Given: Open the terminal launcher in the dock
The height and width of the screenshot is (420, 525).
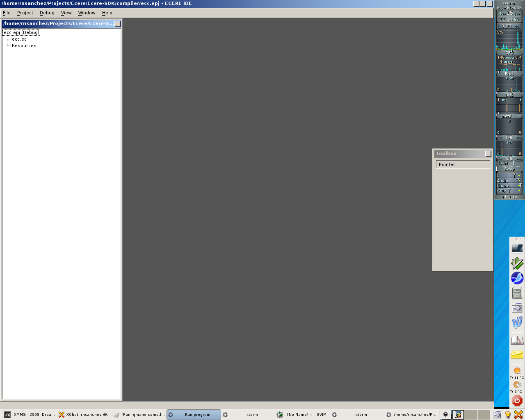Looking at the screenshot, I should point(517,248).
